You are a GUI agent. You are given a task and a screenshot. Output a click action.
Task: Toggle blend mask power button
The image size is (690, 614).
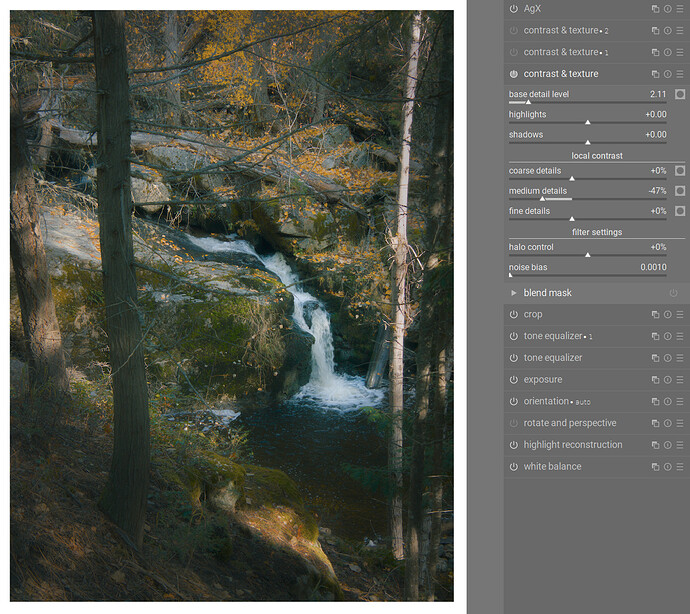pyautogui.click(x=673, y=293)
